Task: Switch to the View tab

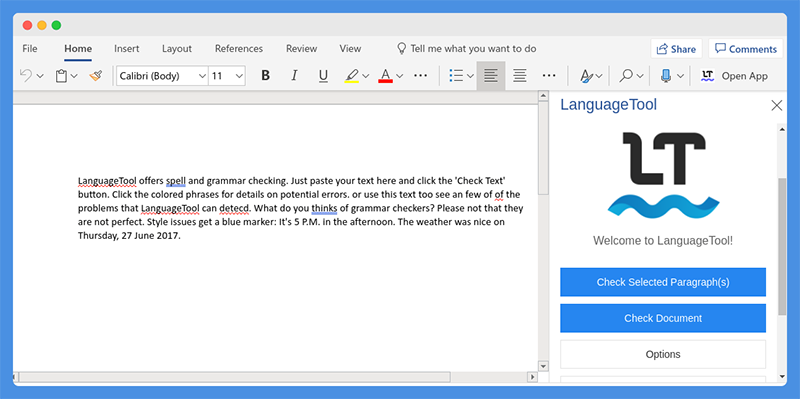Action: (x=350, y=49)
